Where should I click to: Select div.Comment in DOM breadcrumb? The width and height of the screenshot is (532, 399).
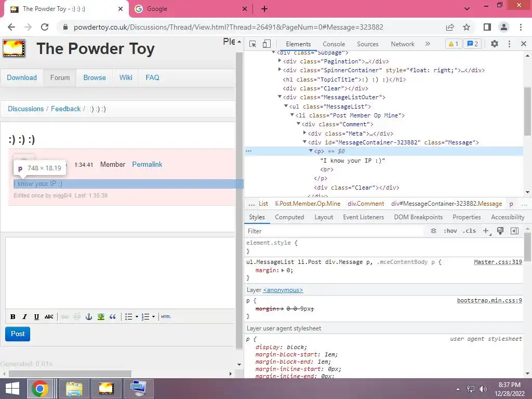pos(366,204)
